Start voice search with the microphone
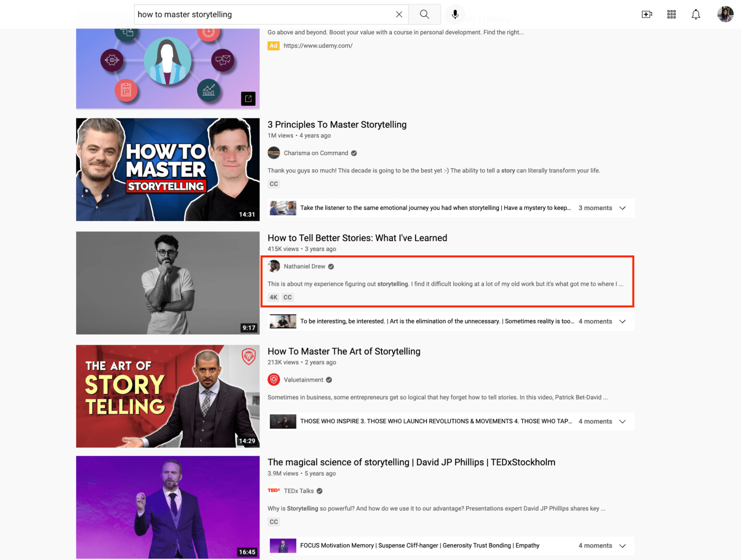This screenshot has width=741, height=560. pos(455,14)
